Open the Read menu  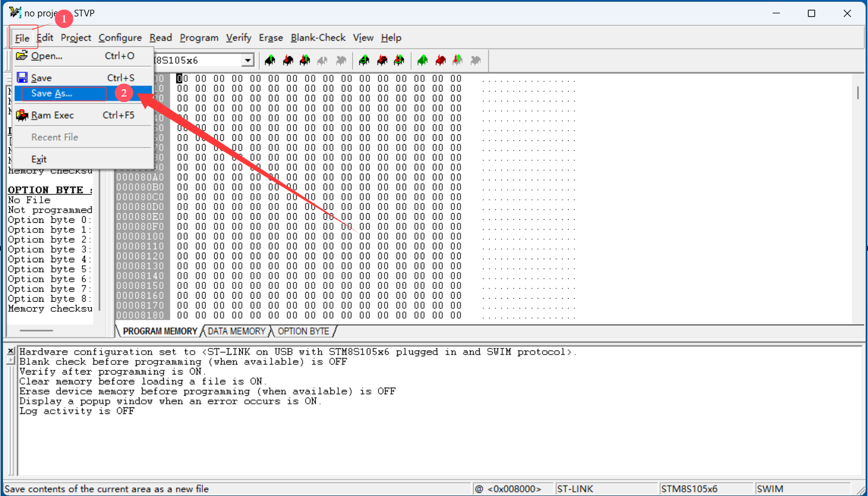pyautogui.click(x=161, y=38)
